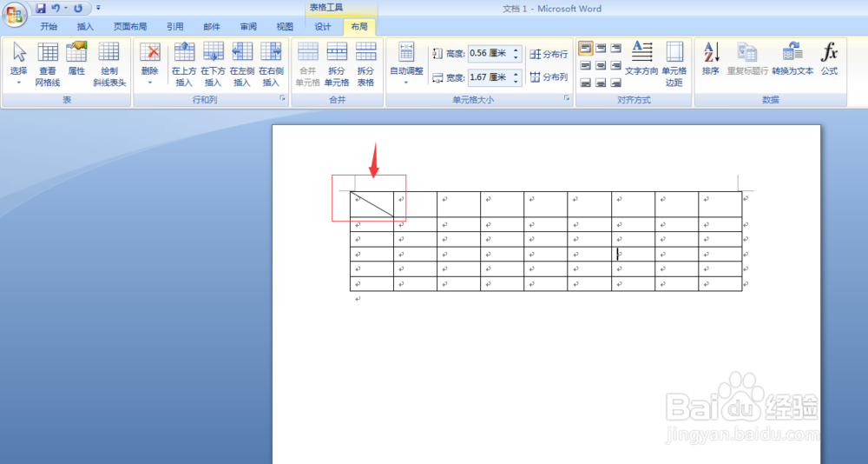Align cell text top right
The width and height of the screenshot is (868, 464).
[x=615, y=49]
